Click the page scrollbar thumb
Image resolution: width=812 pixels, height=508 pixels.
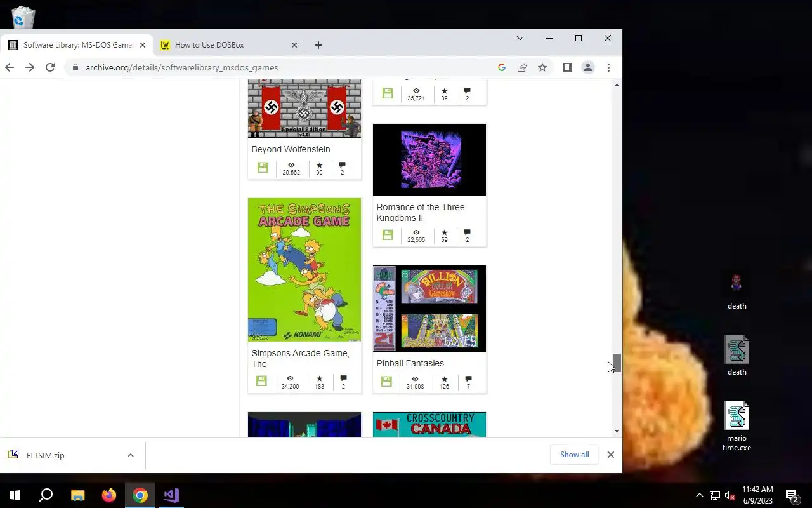point(617,363)
